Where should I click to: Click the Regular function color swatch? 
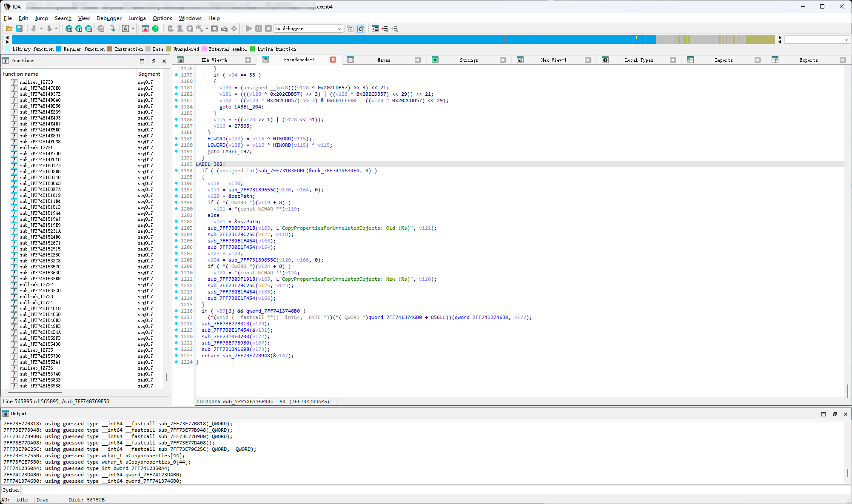tap(59, 49)
